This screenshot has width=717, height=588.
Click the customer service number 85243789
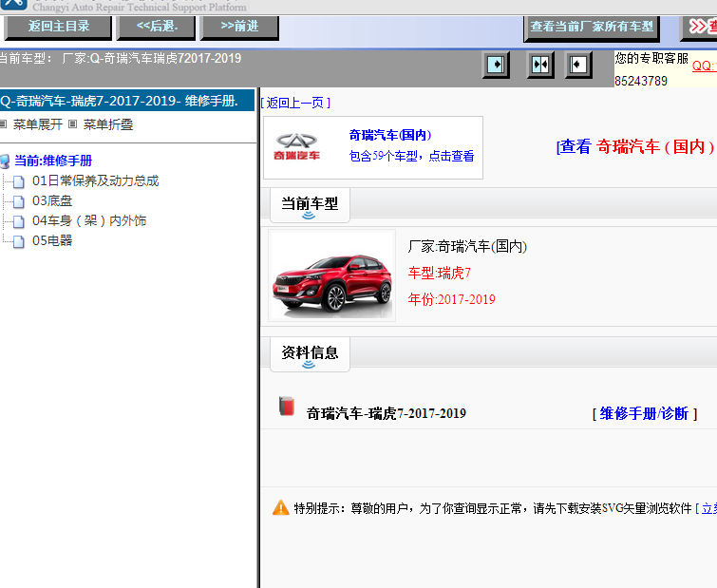[x=641, y=81]
